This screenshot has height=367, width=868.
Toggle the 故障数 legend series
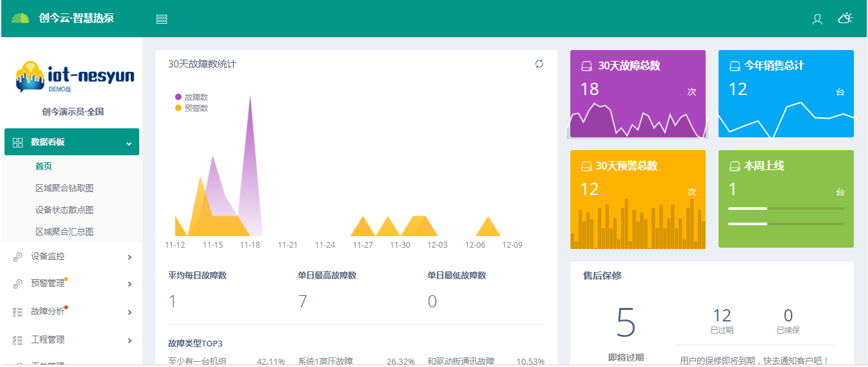[192, 97]
